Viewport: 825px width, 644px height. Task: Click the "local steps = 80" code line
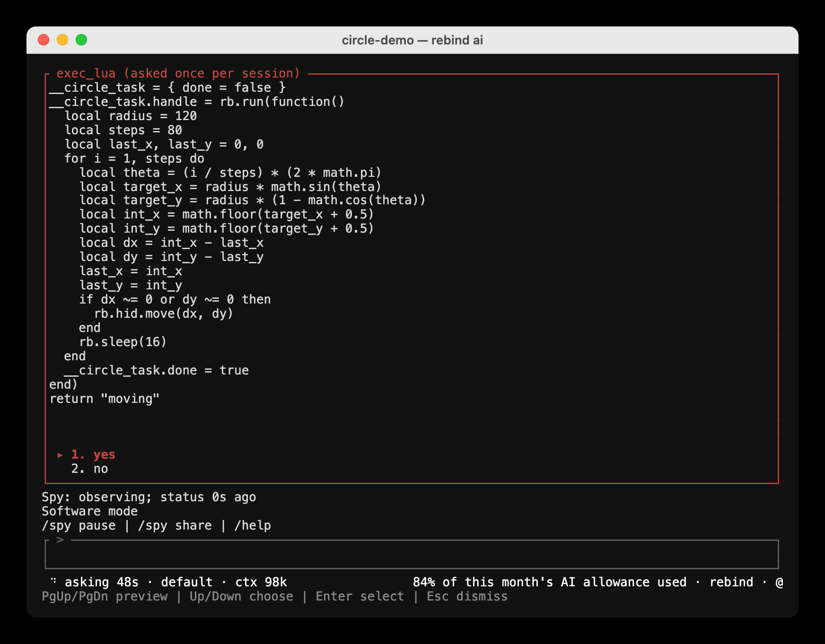123,130
